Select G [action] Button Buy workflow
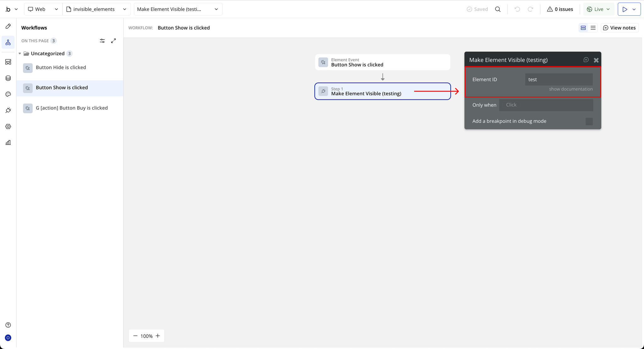This screenshot has width=644, height=349. pos(72,108)
